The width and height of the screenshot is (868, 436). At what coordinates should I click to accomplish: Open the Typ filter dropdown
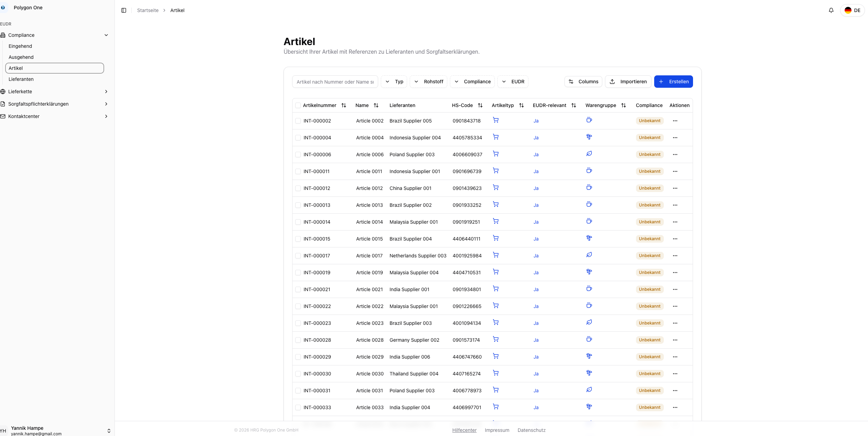point(394,82)
